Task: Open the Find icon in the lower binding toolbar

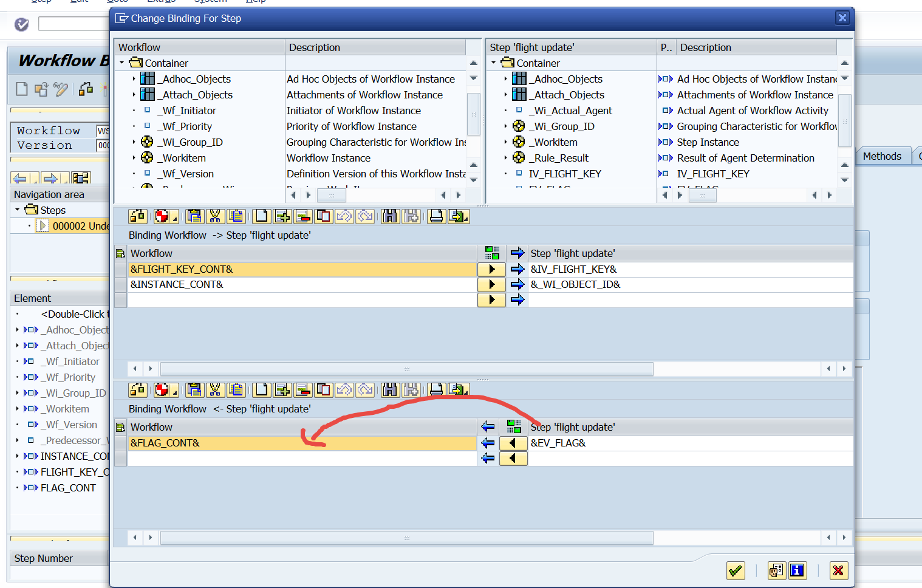Action: pyautogui.click(x=390, y=389)
